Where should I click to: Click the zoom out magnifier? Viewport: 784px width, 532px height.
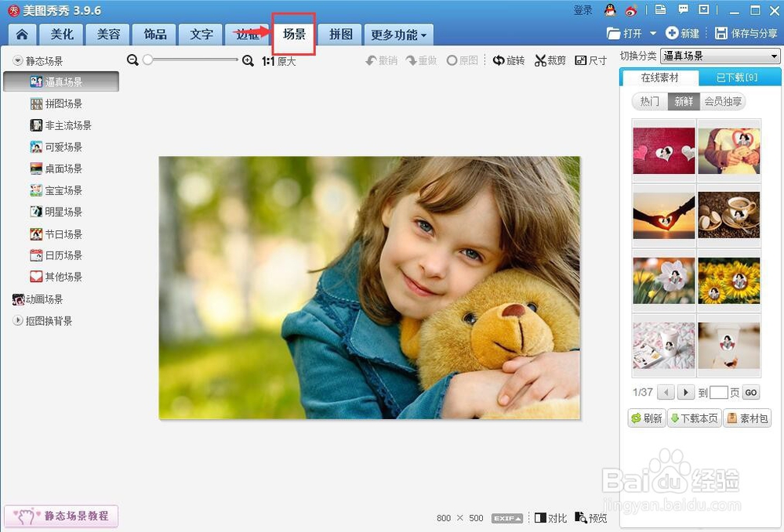(132, 60)
